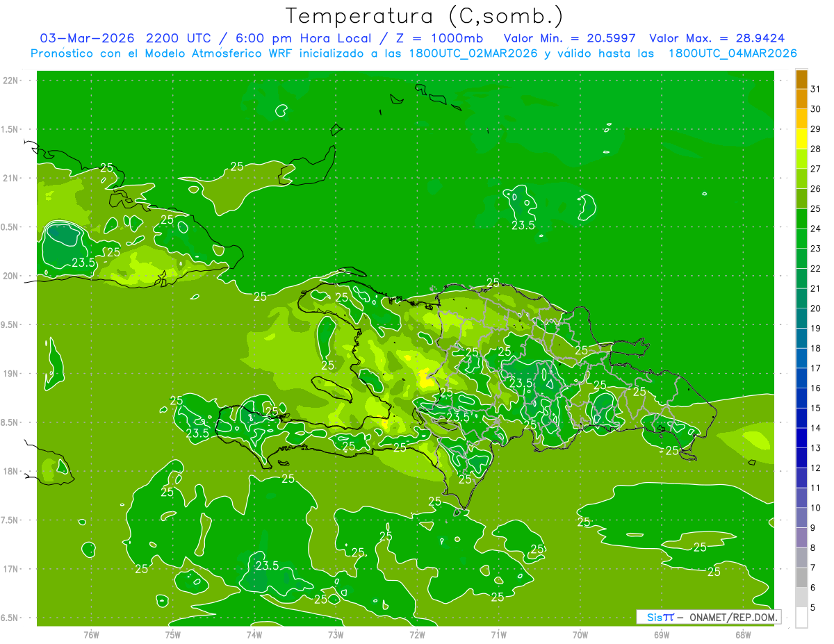This screenshot has height=644, width=834.
Task: Click the blue legend swatch between 15 and 16
Action: pyautogui.click(x=801, y=398)
